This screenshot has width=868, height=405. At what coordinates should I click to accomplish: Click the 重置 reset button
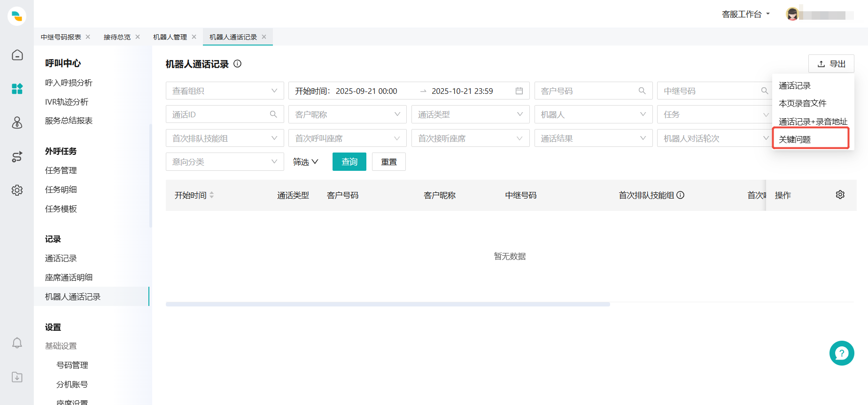(388, 162)
